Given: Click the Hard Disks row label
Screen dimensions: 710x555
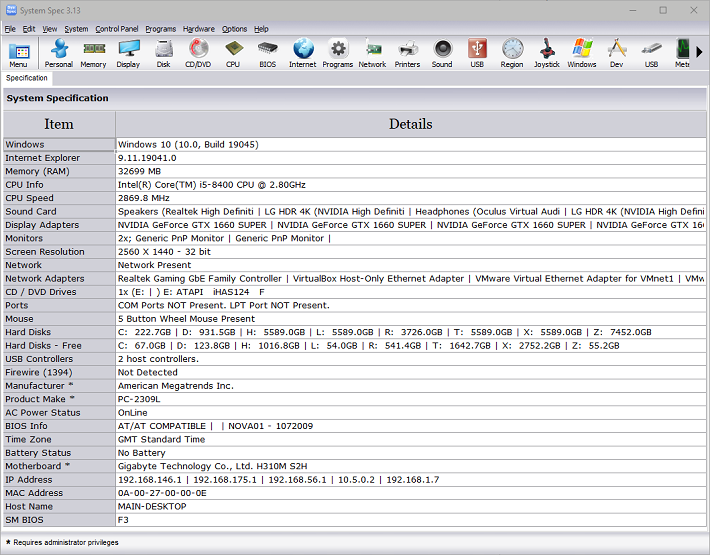Looking at the screenshot, I should tap(59, 332).
